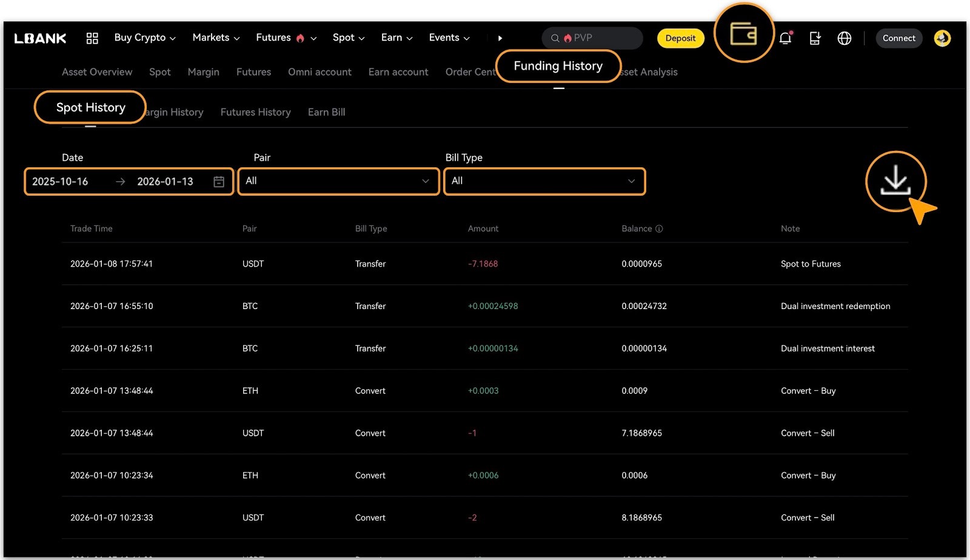Screen dimensions: 970x560
Task: Click the LBANK logo
Action: [40, 38]
